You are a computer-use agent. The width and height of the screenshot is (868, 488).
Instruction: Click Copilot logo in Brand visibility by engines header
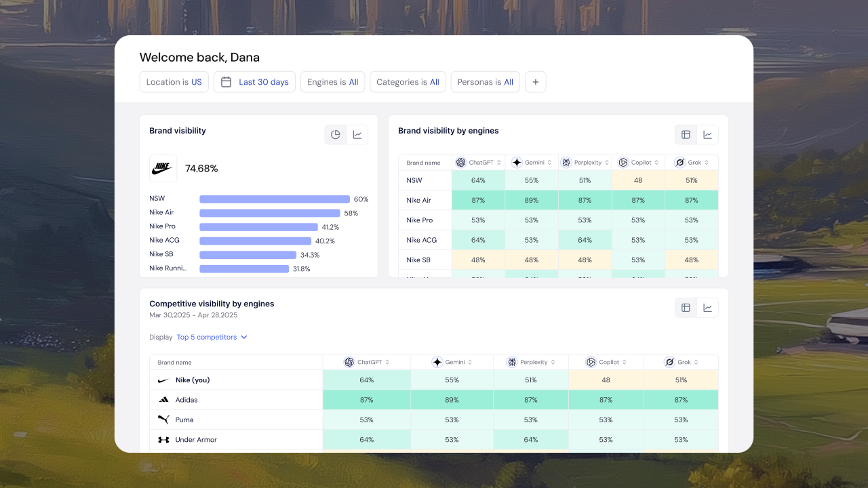tap(623, 163)
